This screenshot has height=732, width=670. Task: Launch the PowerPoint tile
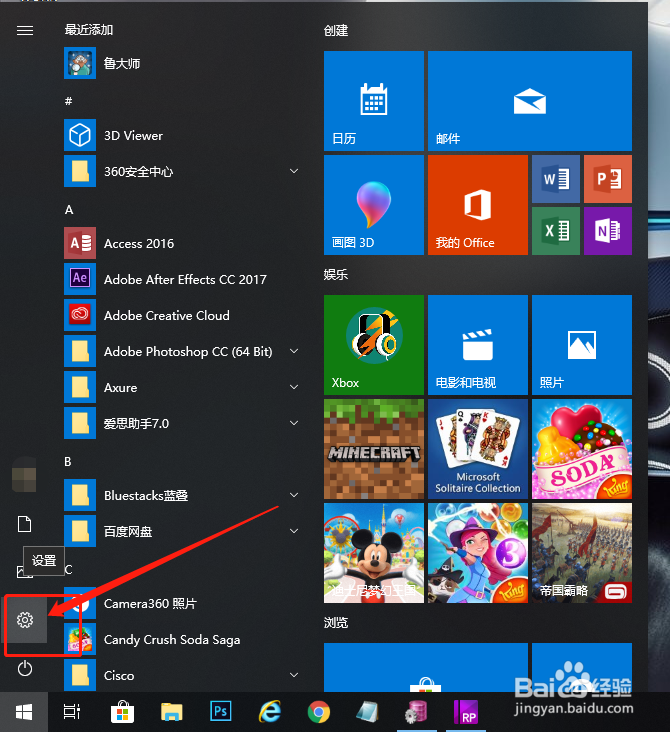[608, 179]
